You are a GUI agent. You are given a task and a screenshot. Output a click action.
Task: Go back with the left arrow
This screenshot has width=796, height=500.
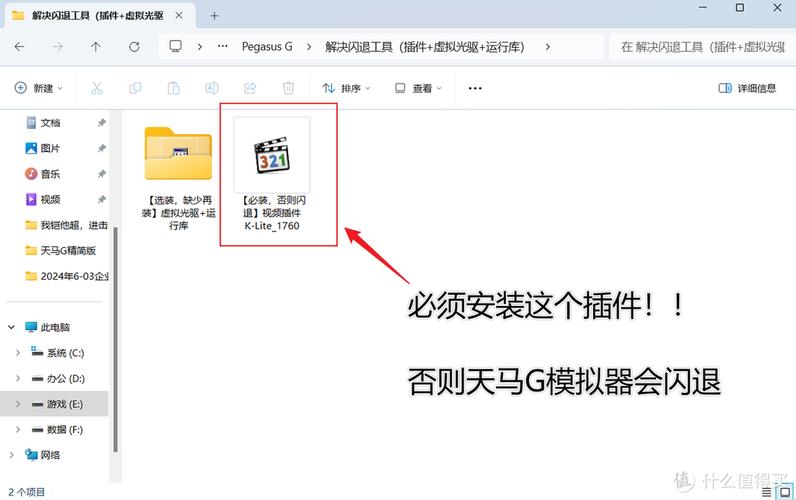pyautogui.click(x=19, y=47)
